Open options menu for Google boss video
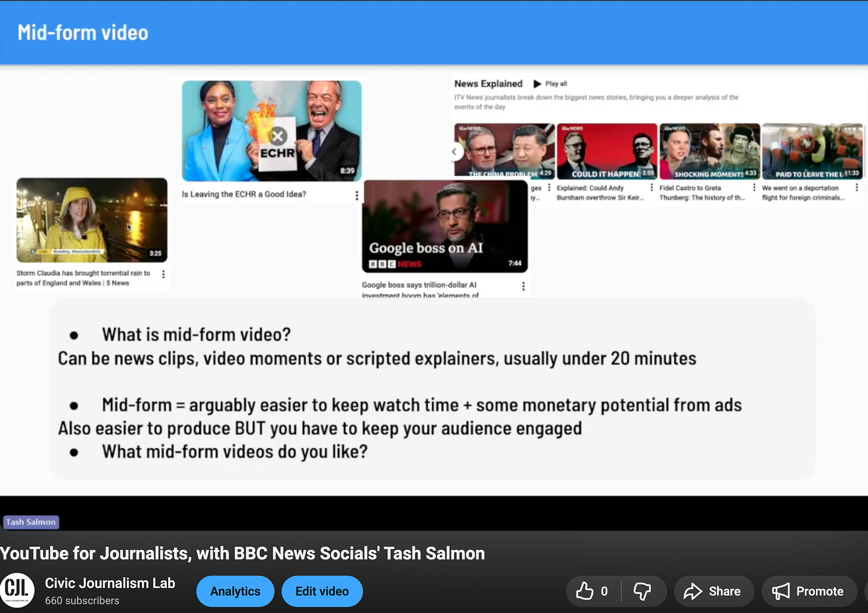The width and height of the screenshot is (868, 613). pos(523,287)
